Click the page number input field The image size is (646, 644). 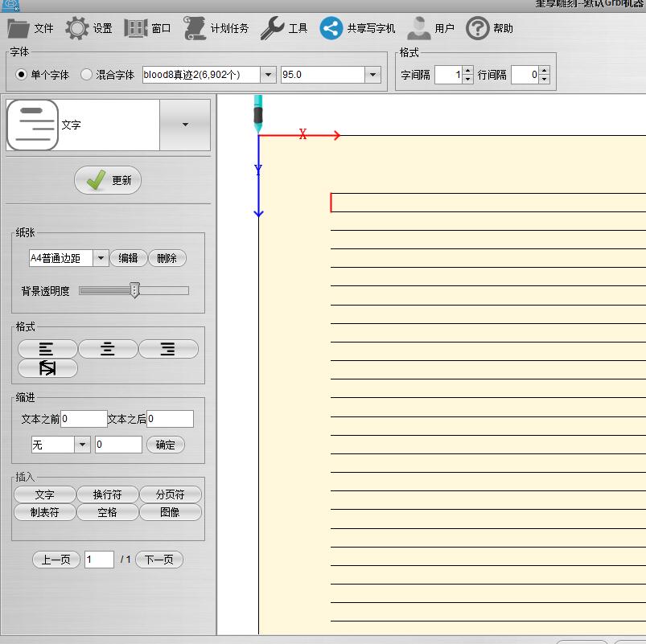pos(99,560)
